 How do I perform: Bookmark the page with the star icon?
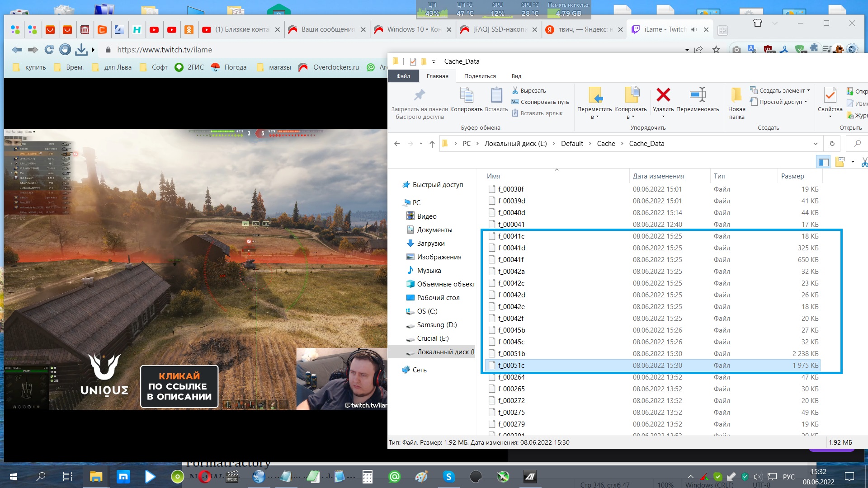click(x=716, y=50)
